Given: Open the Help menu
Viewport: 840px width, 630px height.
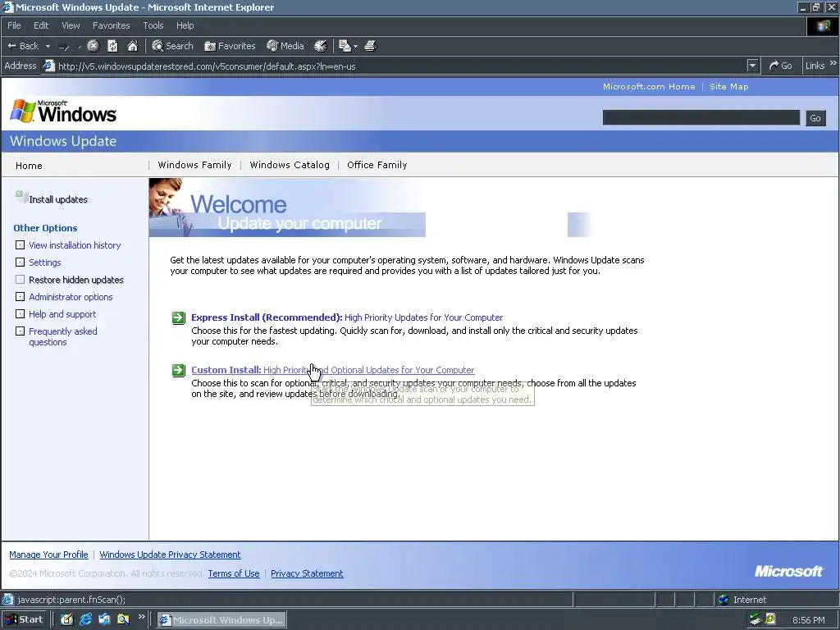Looking at the screenshot, I should tap(185, 25).
